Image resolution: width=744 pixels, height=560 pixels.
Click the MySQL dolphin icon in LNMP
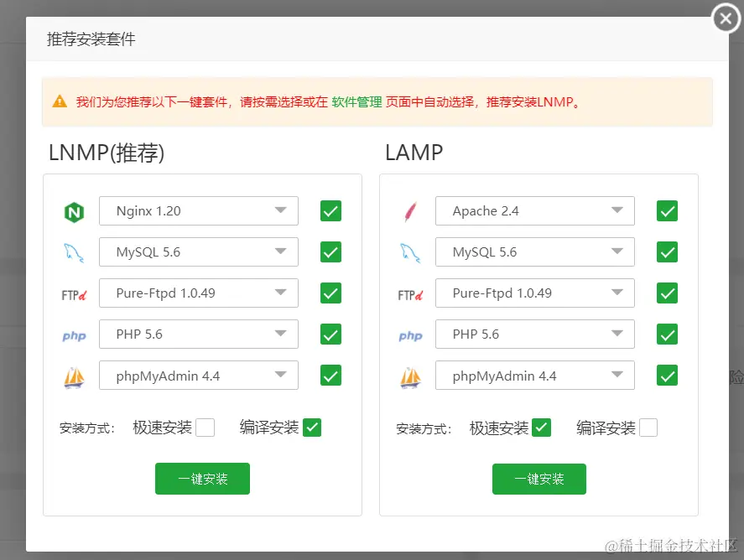tap(74, 252)
